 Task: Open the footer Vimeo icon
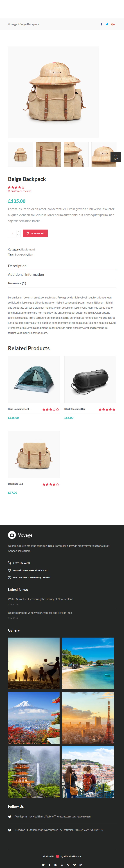tap(74, 865)
